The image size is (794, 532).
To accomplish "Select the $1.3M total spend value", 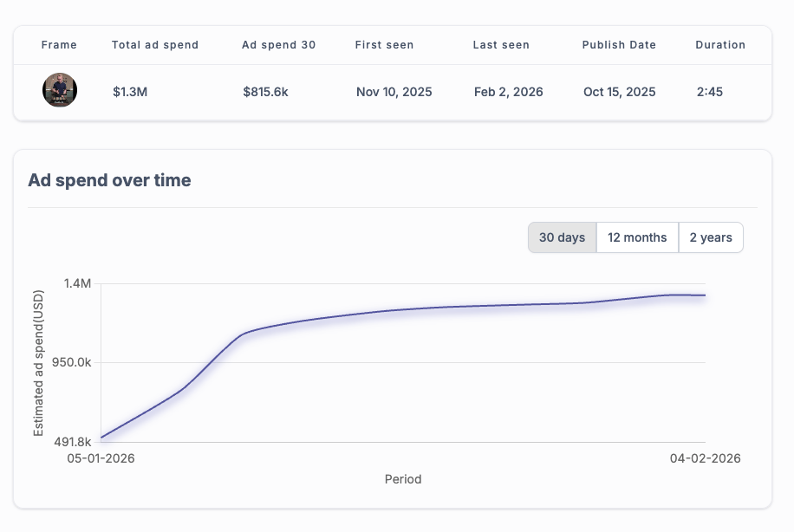I will 130,92.
